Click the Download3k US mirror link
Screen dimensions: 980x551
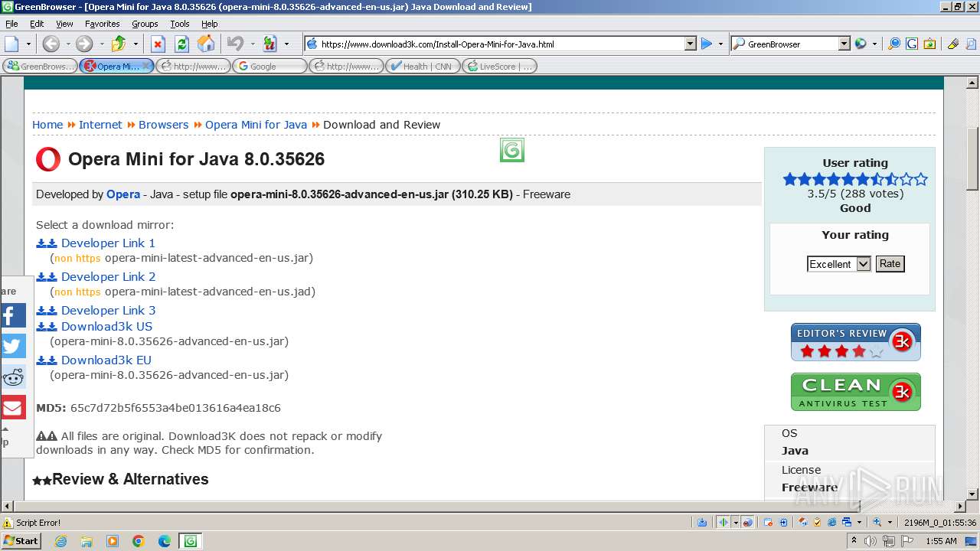pos(106,327)
